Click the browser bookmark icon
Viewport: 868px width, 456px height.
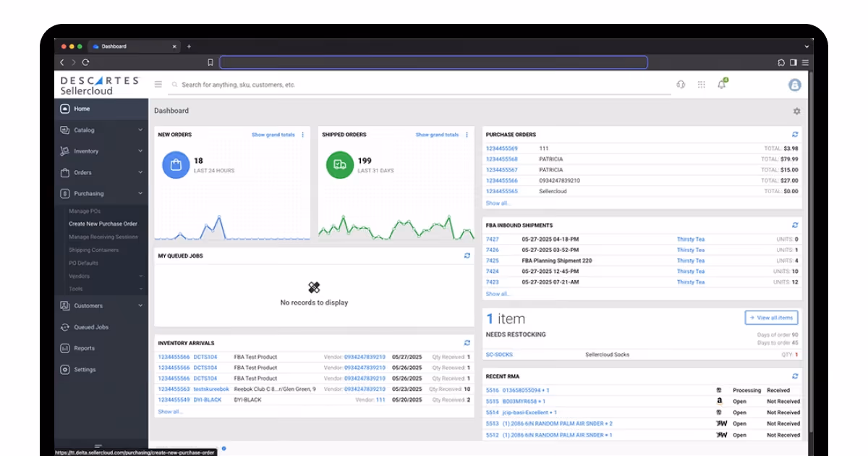pyautogui.click(x=210, y=62)
